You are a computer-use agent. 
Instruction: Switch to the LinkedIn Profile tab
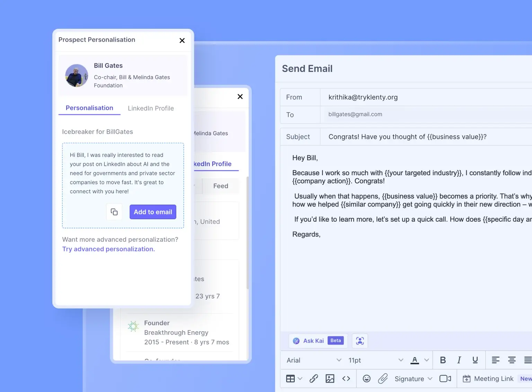point(151,108)
